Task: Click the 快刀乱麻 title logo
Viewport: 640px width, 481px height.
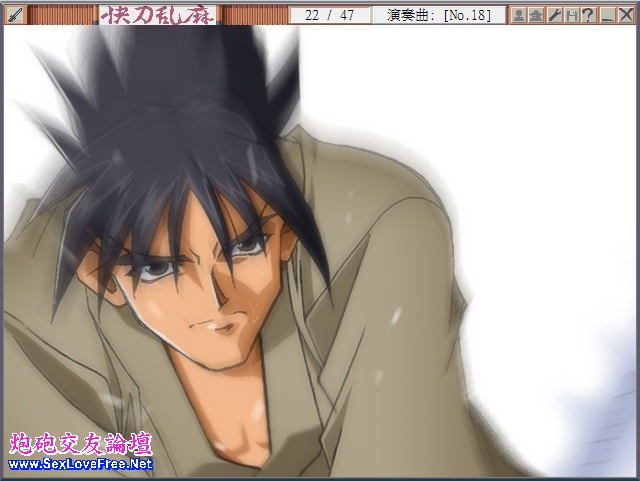Action: (158, 15)
